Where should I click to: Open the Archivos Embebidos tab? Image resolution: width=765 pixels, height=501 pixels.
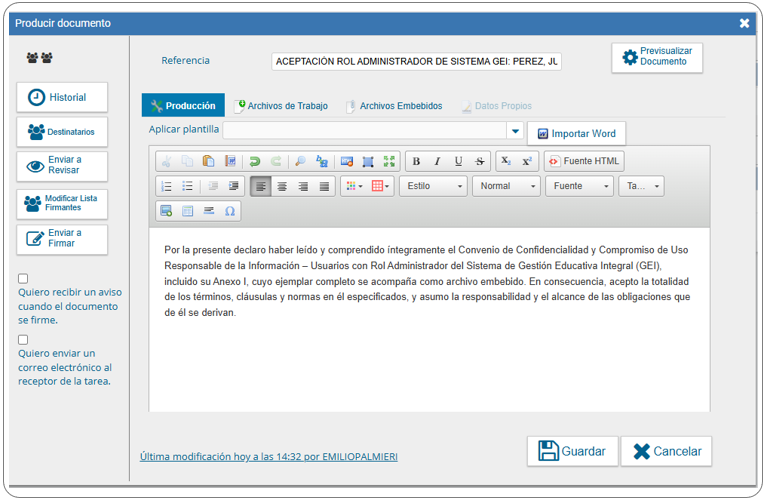394,106
